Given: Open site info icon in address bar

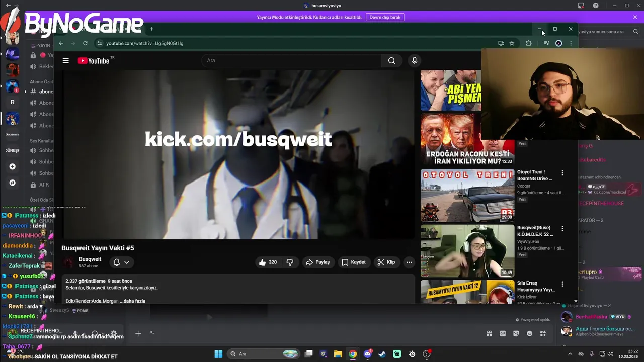Looking at the screenshot, I should pos(100,43).
